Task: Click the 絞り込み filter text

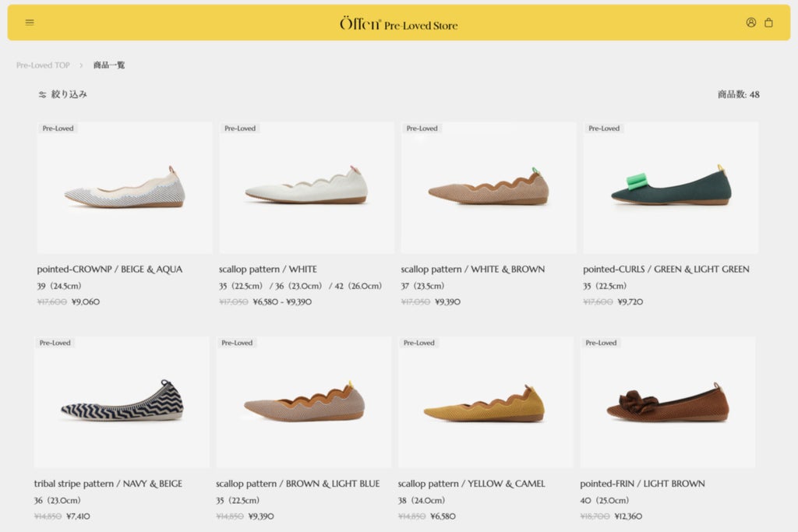Action: [x=69, y=94]
